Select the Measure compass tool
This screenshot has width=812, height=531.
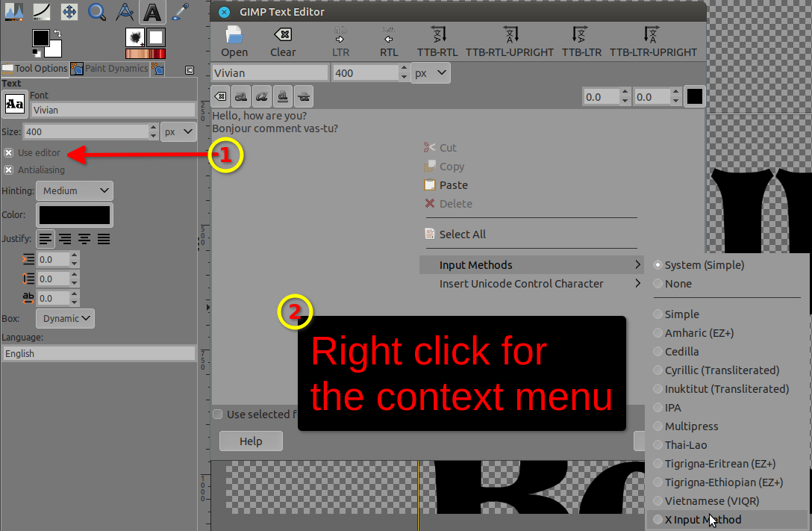(x=125, y=11)
